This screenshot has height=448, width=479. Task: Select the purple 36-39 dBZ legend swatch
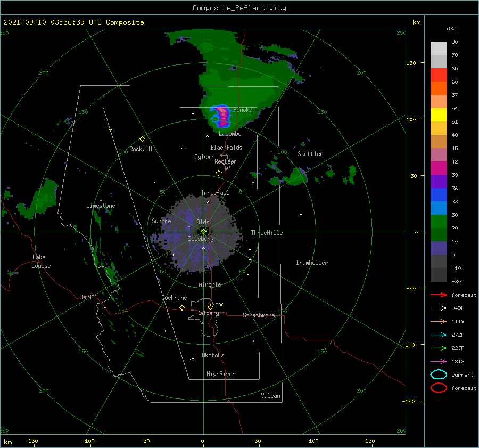pyautogui.click(x=439, y=181)
